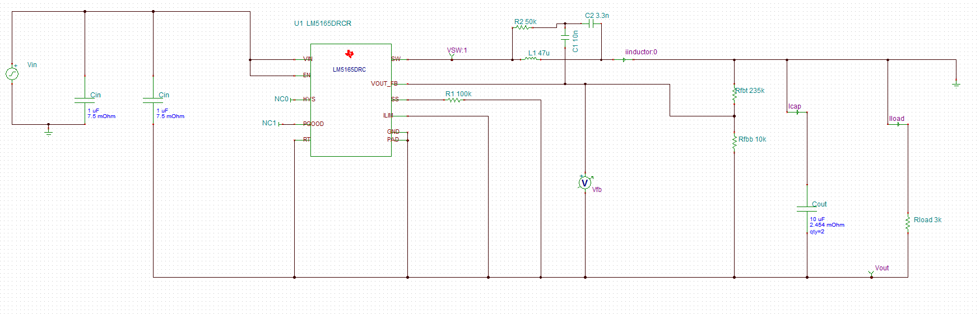Click the VSW:1 voltage probe marker
980x314 pixels.
click(452, 57)
